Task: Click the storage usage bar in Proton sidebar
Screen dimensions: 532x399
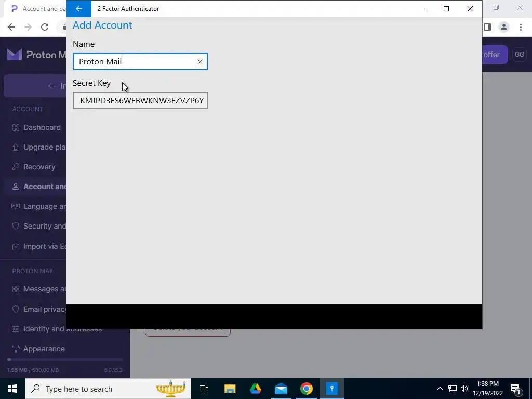Action: 65,360
